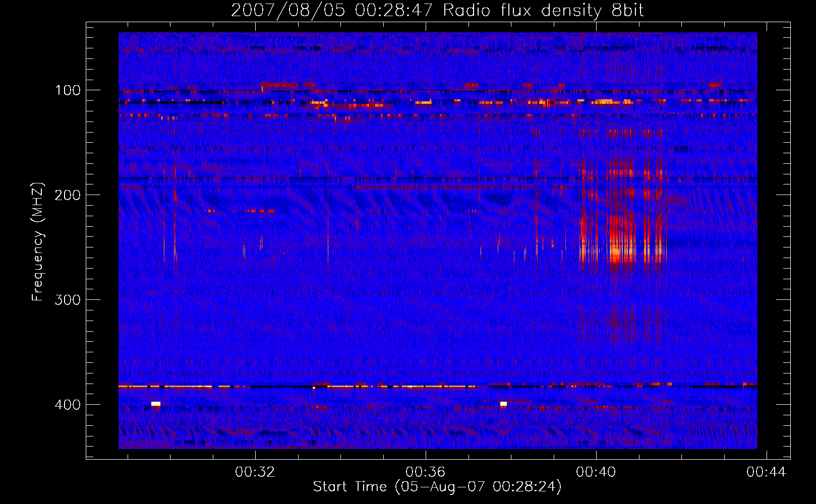The image size is (816, 504).
Task: Click the 00:32 time tick label
Action: tap(255, 472)
